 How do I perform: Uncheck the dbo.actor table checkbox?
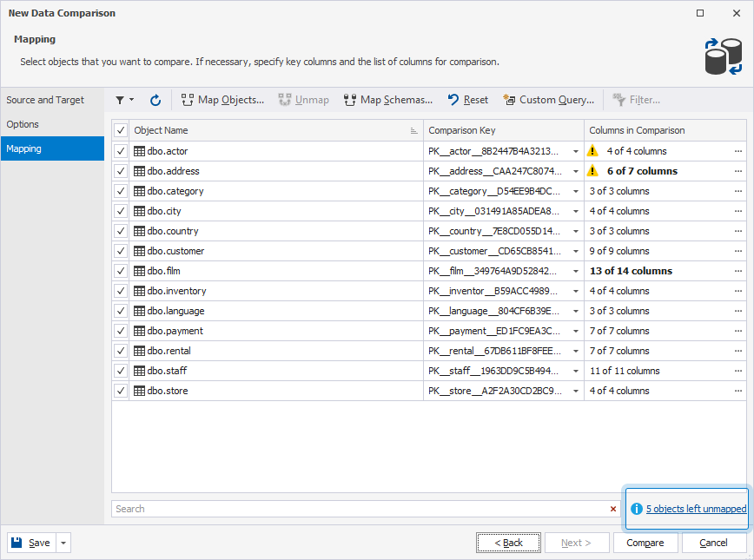[x=121, y=151]
